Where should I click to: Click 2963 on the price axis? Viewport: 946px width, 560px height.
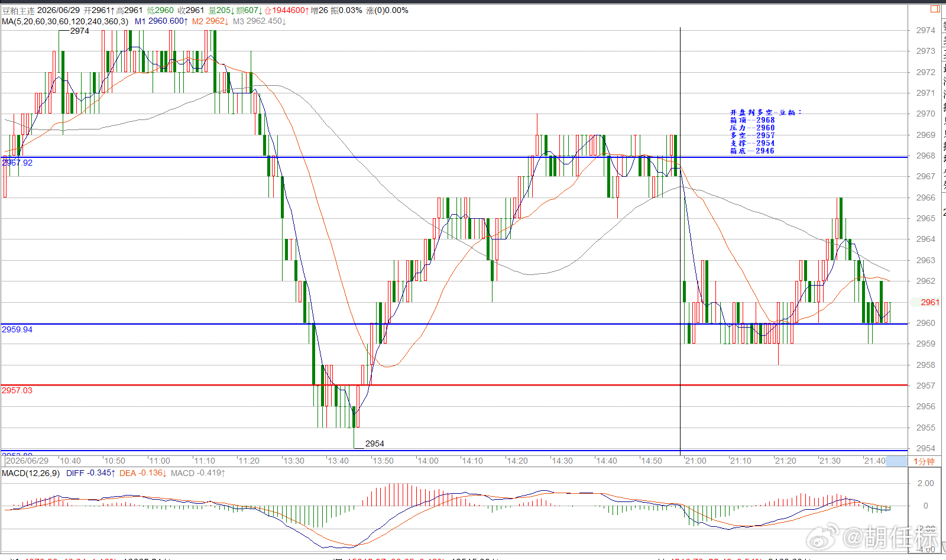point(926,260)
